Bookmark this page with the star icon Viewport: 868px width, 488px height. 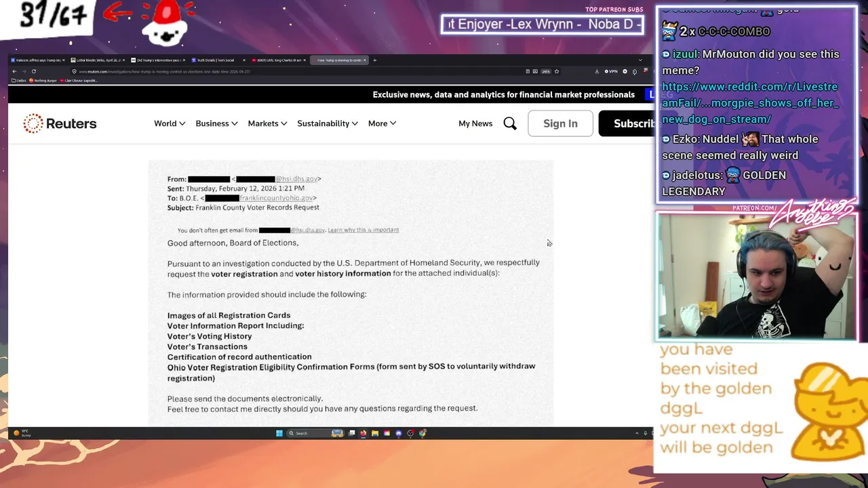(557, 71)
